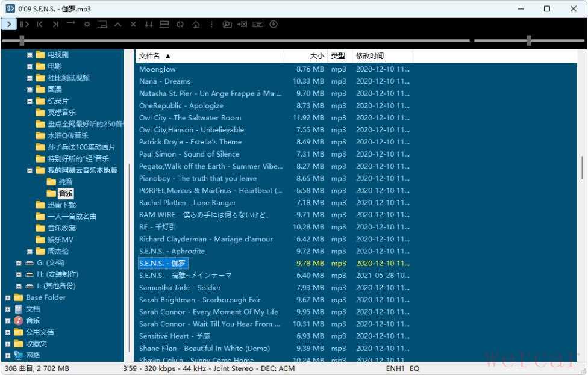
Task: Skip to the next track
Action: click(55, 24)
